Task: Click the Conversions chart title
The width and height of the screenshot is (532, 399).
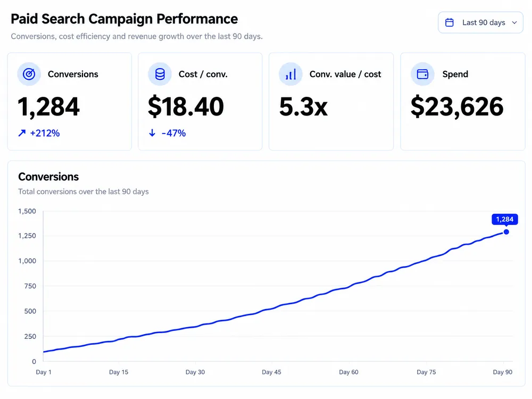Action: (x=48, y=177)
